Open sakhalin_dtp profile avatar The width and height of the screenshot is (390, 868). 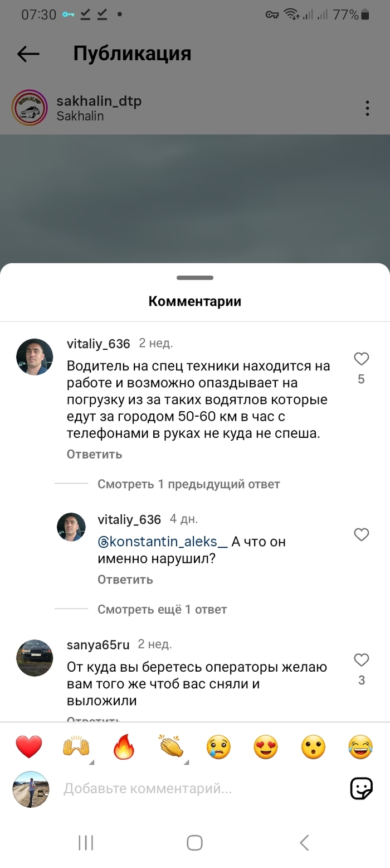(x=29, y=108)
